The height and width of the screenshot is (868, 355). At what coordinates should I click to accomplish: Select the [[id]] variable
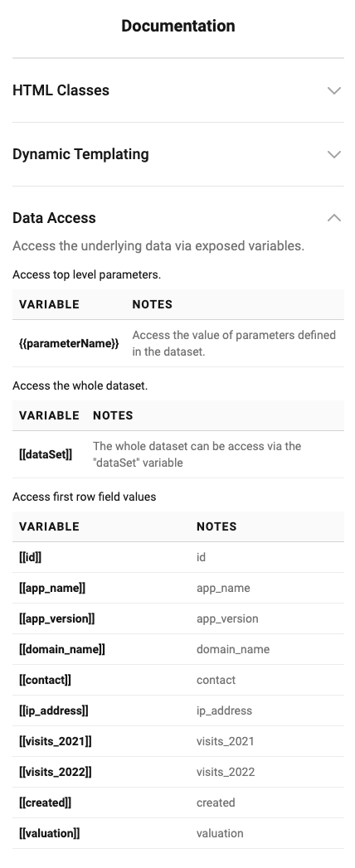pyautogui.click(x=30, y=557)
